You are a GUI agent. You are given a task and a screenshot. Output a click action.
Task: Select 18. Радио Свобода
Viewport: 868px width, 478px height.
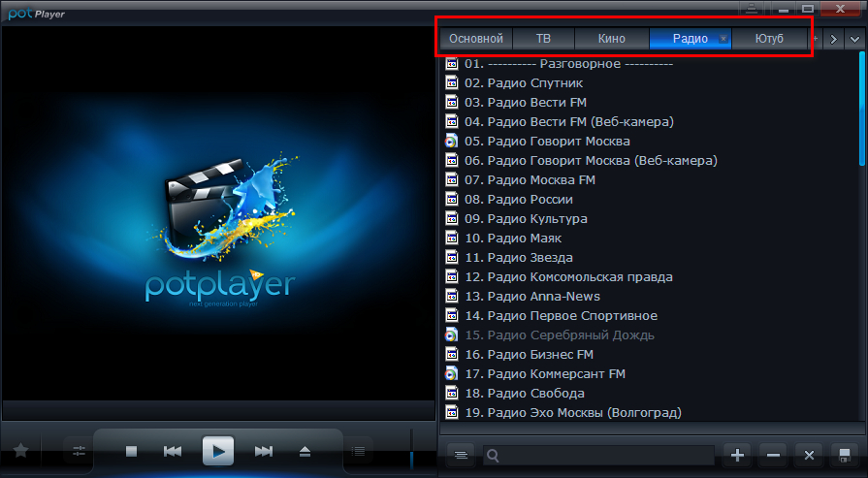tap(525, 394)
